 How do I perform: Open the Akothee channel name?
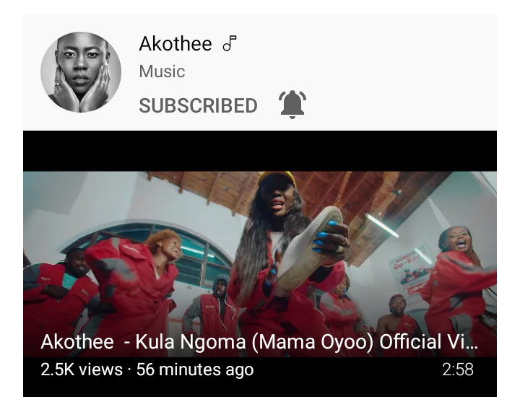click(x=175, y=43)
